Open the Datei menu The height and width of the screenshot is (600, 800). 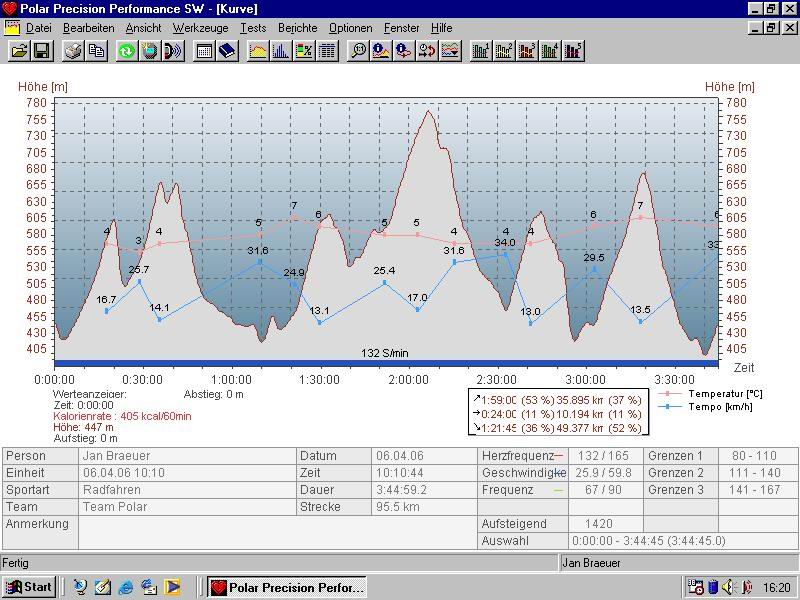coord(38,28)
